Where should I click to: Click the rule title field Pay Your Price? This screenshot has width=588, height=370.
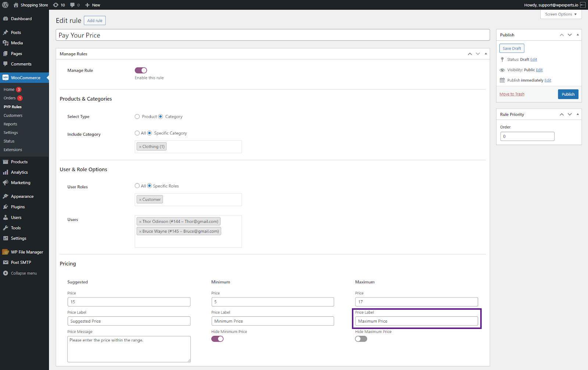273,35
